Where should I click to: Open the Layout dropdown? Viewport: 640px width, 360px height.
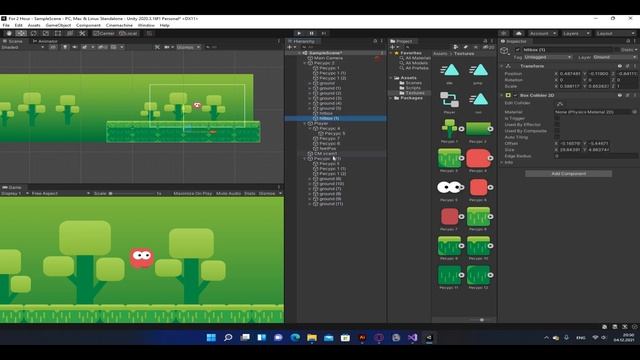pyautogui.click(x=615, y=33)
